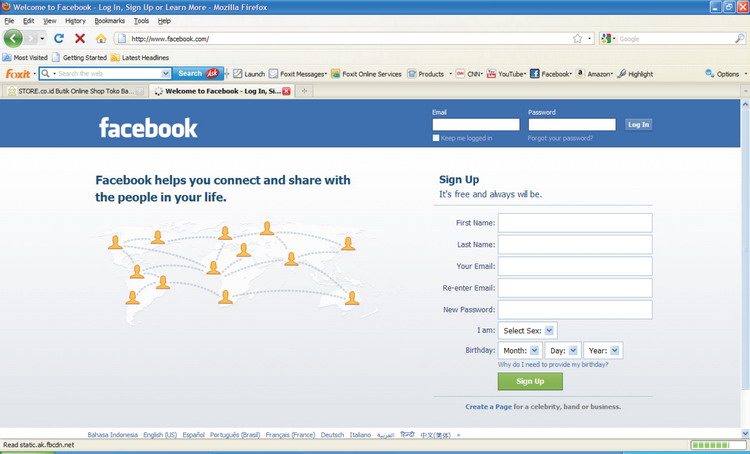
Task: Open the Most Visited bookmarks folder
Action: click(x=25, y=57)
